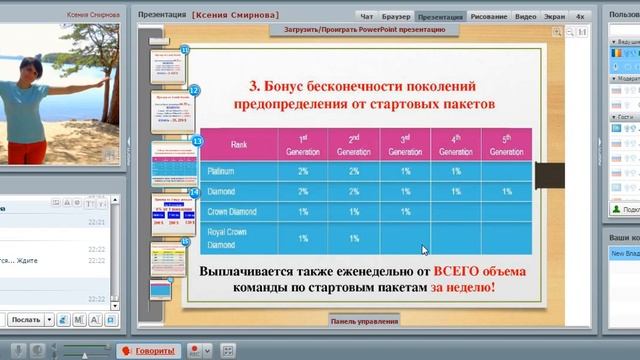This screenshot has width=640, height=360.
Task: Switch to the Видео tab
Action: click(525, 16)
